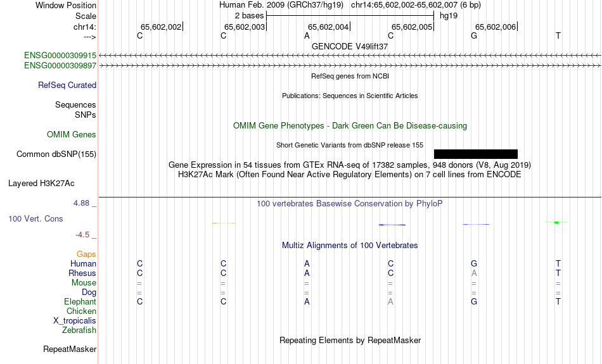
Task: Click the Dog alignment row label
Action: pyautogui.click(x=89, y=292)
